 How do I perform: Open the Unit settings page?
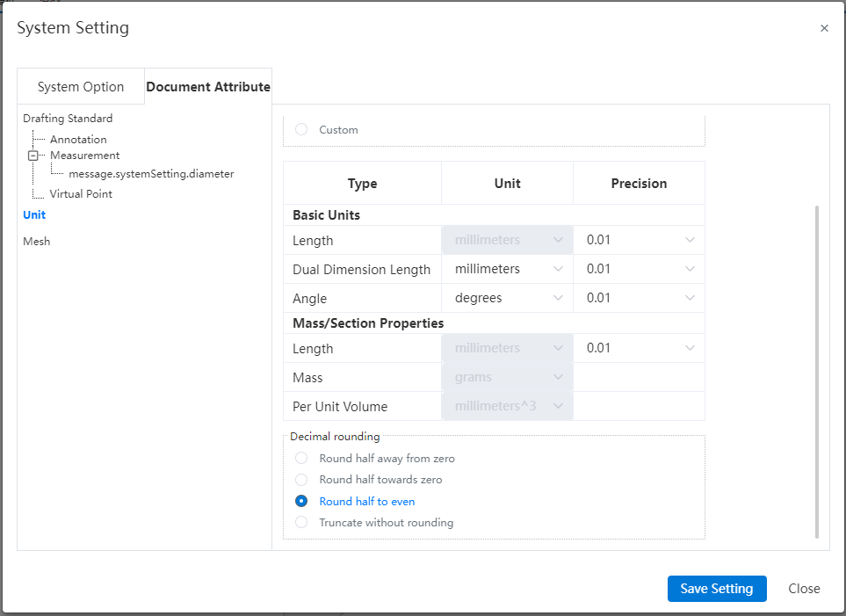pyautogui.click(x=34, y=215)
